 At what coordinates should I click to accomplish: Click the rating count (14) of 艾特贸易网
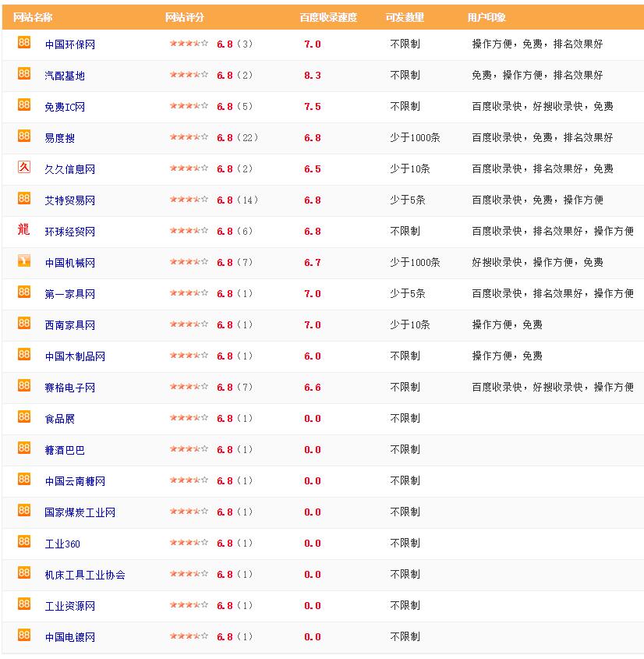[247, 200]
